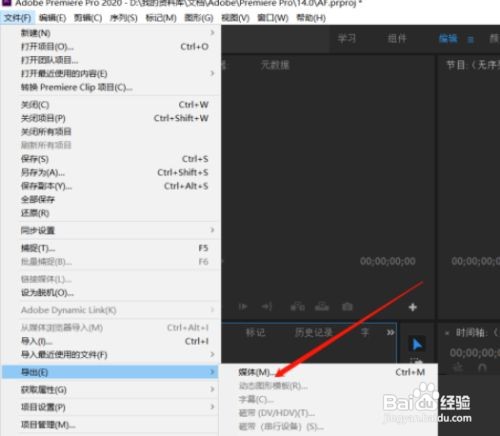The height and width of the screenshot is (436, 500).
Task: Click the Export Frame camera icon
Action: pyautogui.click(x=347, y=306)
